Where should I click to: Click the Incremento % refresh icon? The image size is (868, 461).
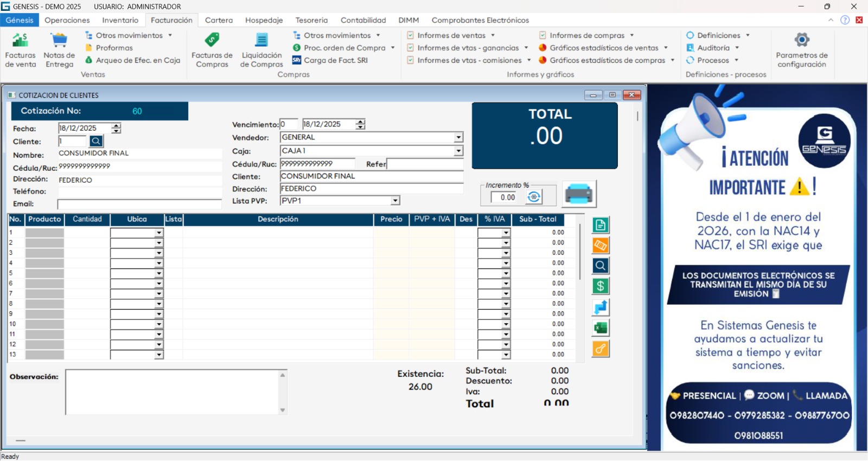[x=534, y=197]
